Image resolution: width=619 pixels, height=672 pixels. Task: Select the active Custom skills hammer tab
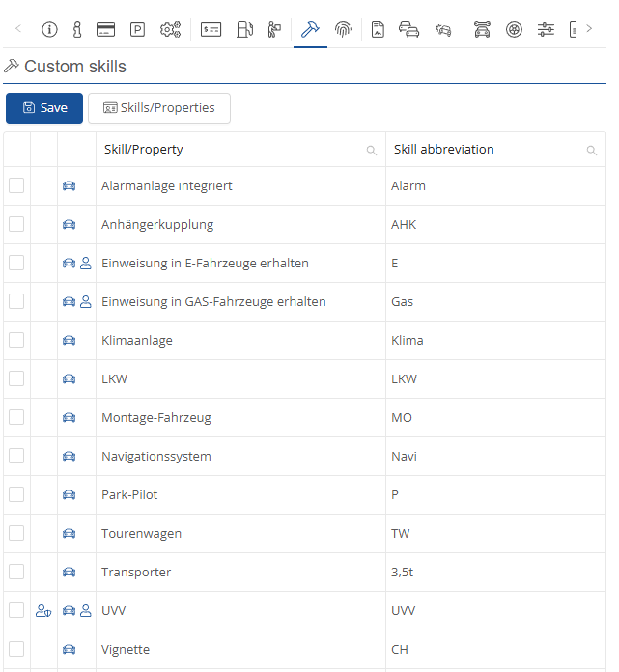(310, 29)
